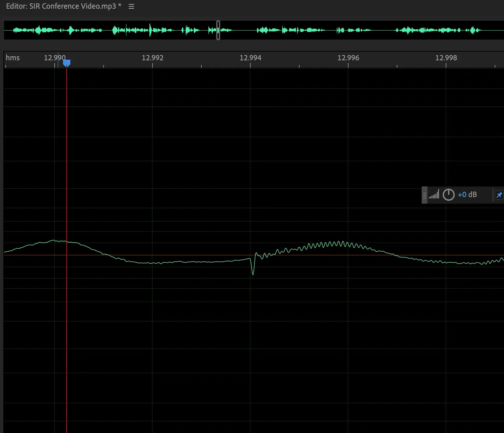Image resolution: width=504 pixels, height=433 pixels.
Task: Click the hms time format label
Action: pos(13,58)
